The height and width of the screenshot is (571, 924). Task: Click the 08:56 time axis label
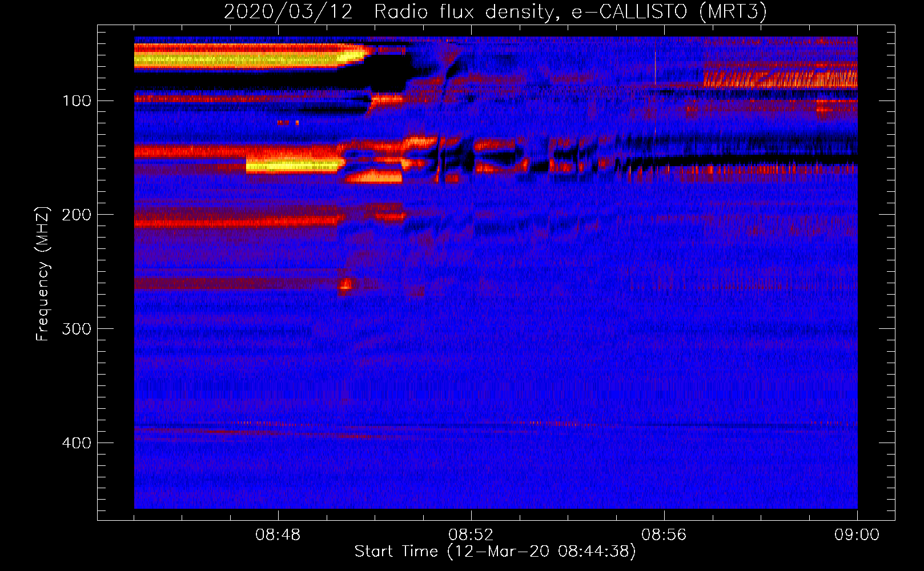[x=664, y=535]
